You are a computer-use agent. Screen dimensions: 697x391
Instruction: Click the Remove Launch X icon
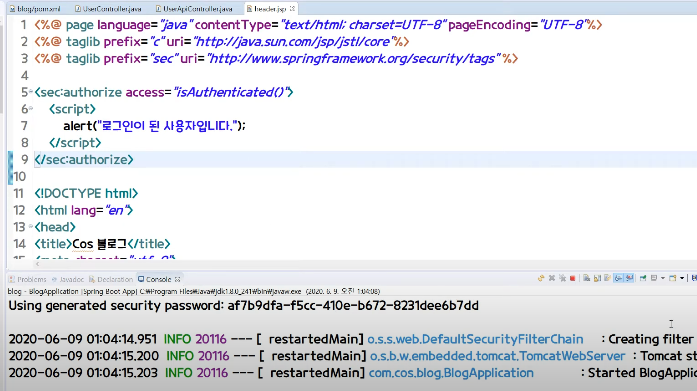click(552, 278)
